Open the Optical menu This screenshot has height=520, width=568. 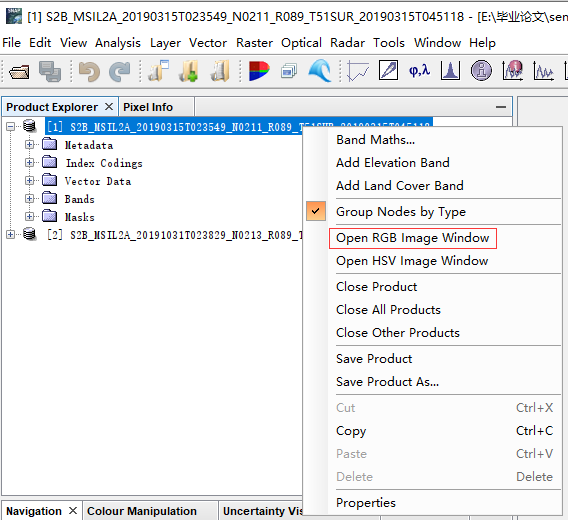(x=301, y=43)
